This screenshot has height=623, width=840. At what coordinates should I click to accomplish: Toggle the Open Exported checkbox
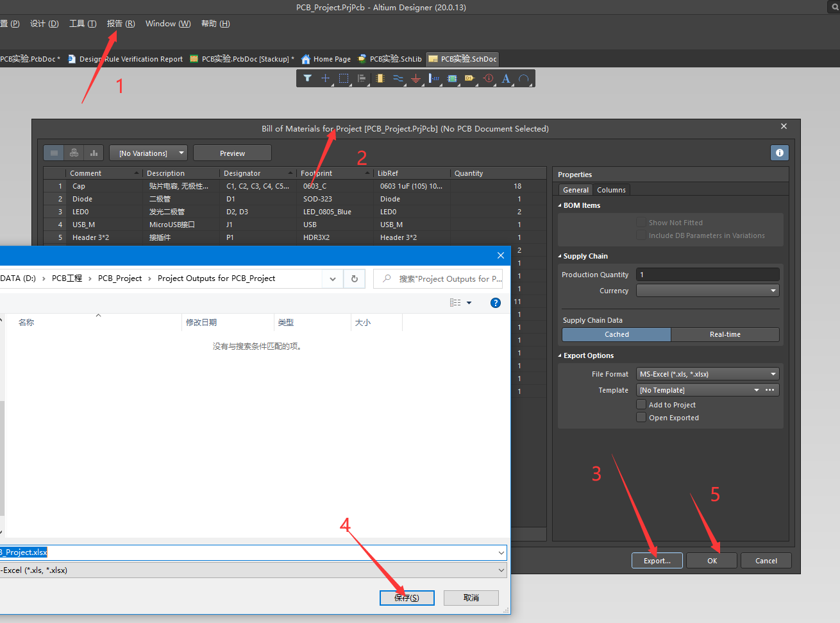click(x=641, y=417)
